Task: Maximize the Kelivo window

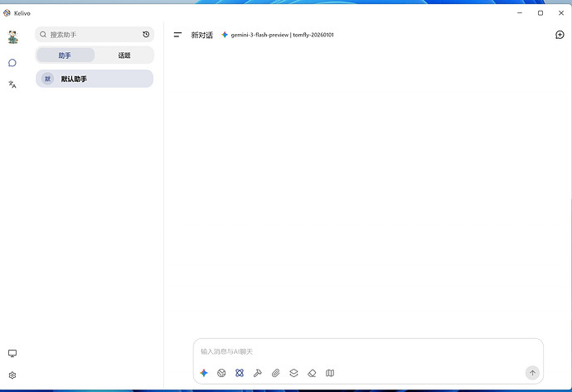Action: pyautogui.click(x=540, y=12)
